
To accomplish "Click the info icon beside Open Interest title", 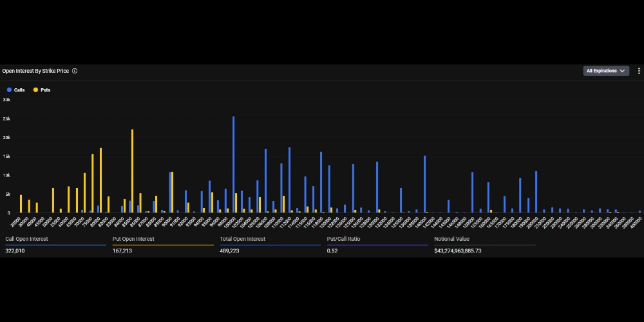I will [x=75, y=71].
